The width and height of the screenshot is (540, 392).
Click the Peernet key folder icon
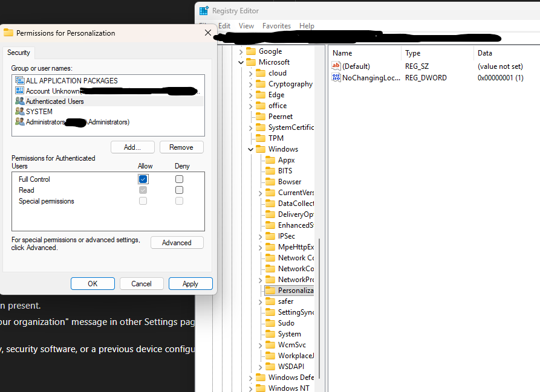point(261,117)
